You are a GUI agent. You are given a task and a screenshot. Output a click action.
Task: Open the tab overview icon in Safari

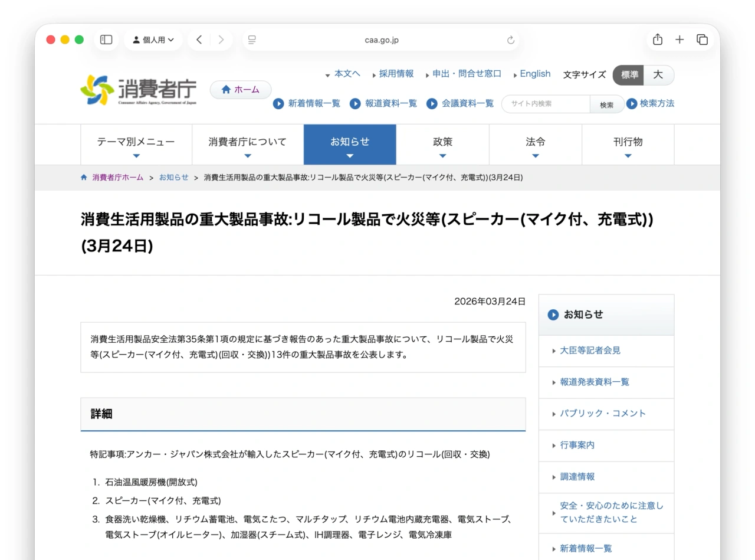pyautogui.click(x=702, y=40)
